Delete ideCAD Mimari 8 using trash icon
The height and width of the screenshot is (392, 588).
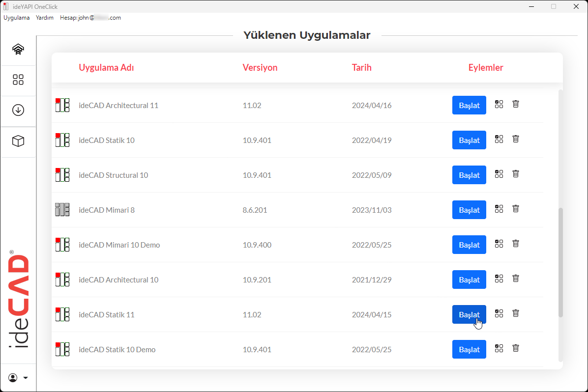516,209
